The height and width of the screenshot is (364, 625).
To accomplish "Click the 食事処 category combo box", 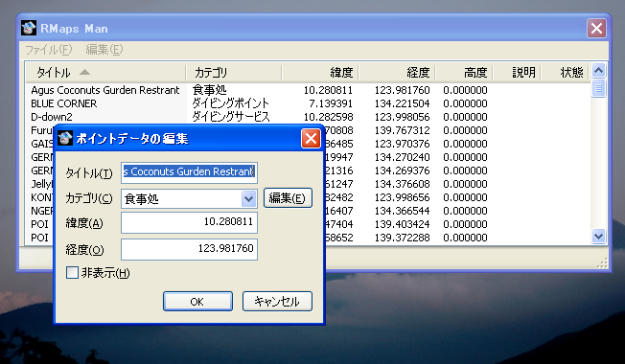I will click(x=189, y=198).
